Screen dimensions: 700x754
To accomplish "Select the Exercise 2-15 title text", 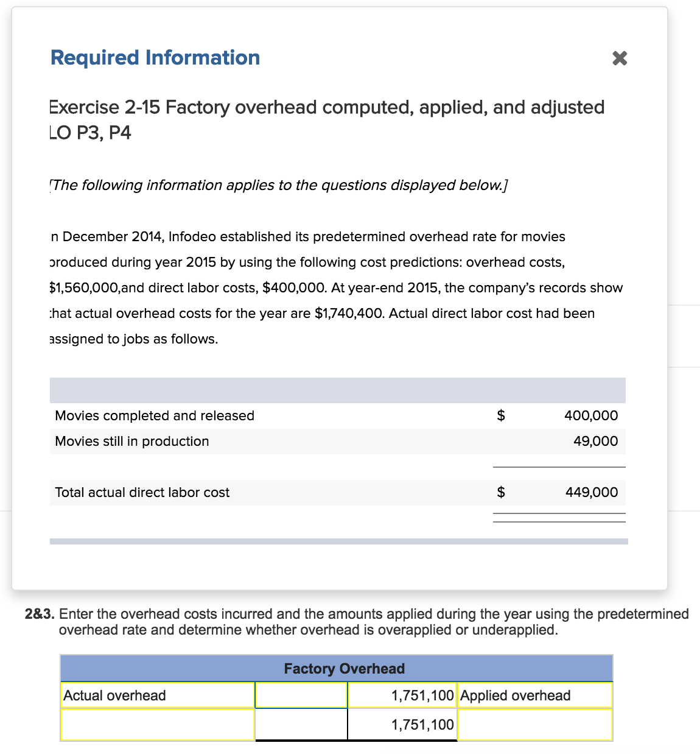I will tap(326, 107).
